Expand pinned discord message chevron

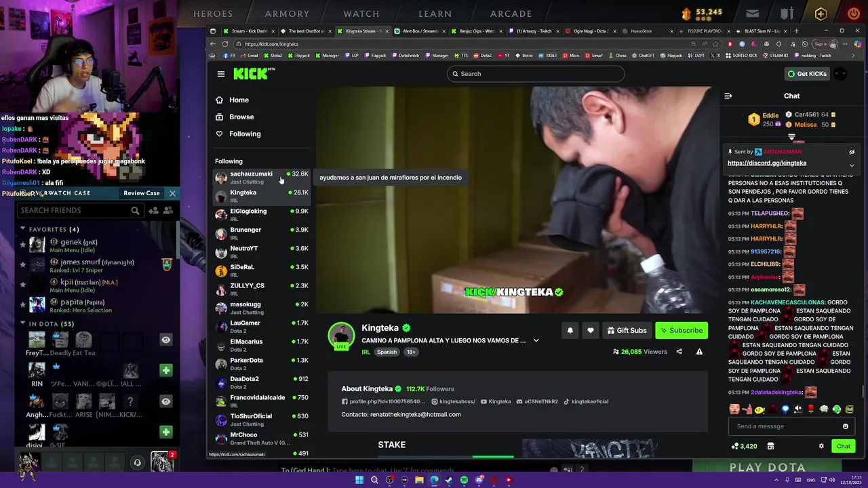[x=852, y=165]
